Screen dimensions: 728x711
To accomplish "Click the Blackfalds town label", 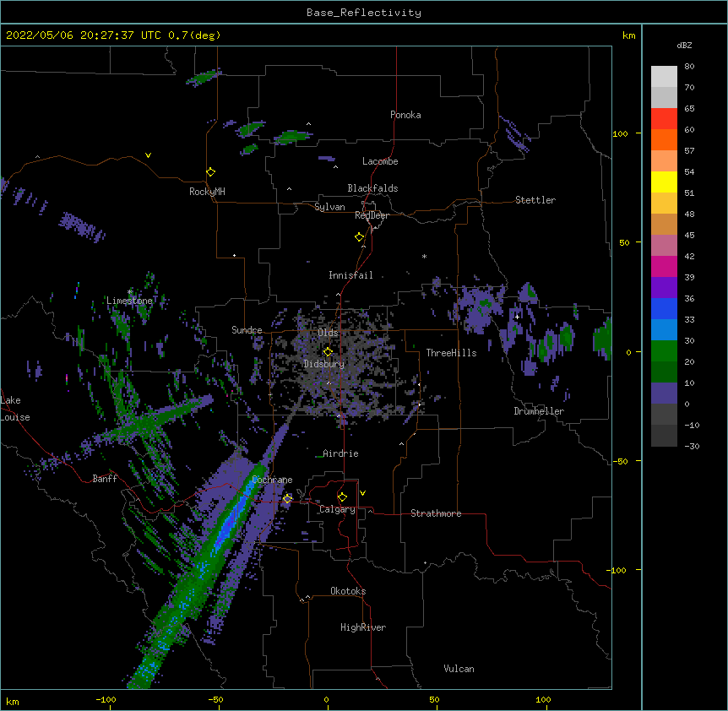I will tap(372, 188).
